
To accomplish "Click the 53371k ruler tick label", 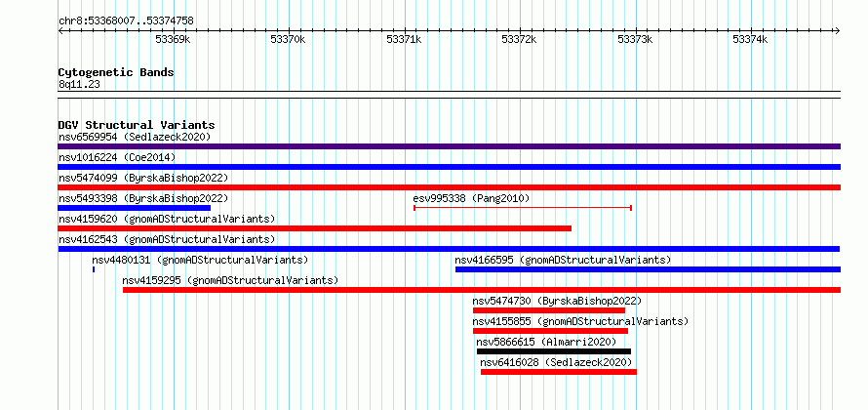I will (404, 39).
